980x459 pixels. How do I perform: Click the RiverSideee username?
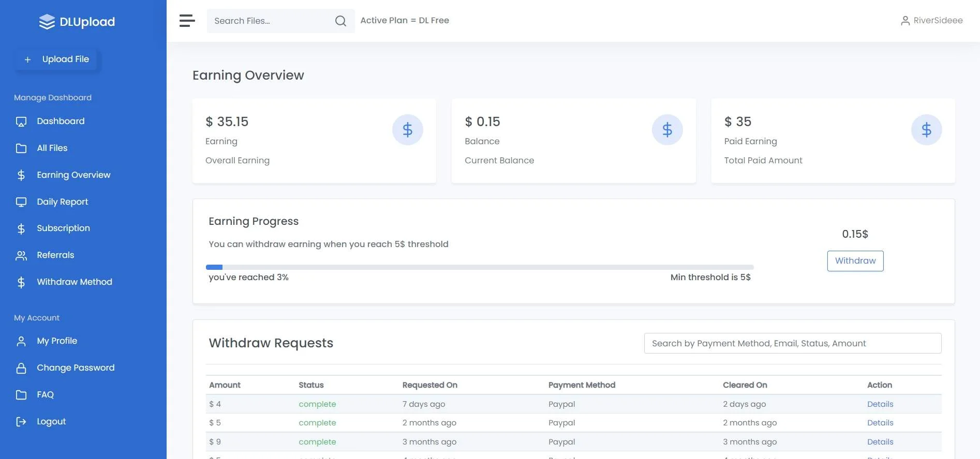pos(938,21)
